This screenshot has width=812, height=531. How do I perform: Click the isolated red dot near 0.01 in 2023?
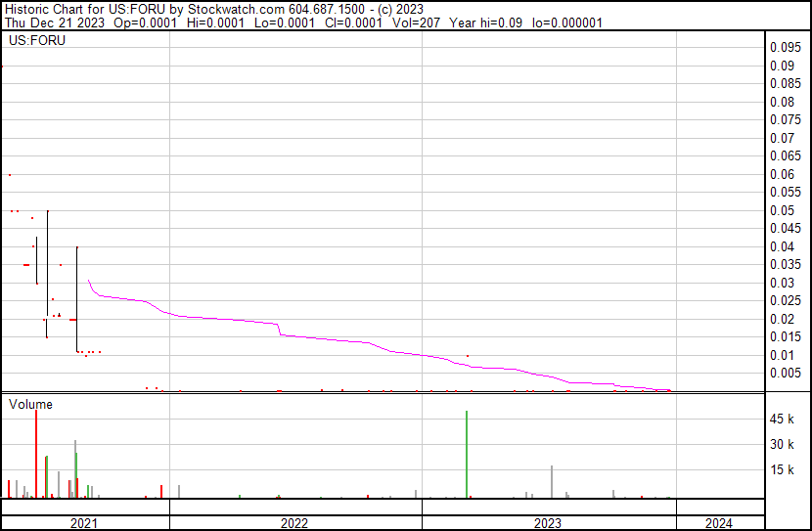(468, 356)
